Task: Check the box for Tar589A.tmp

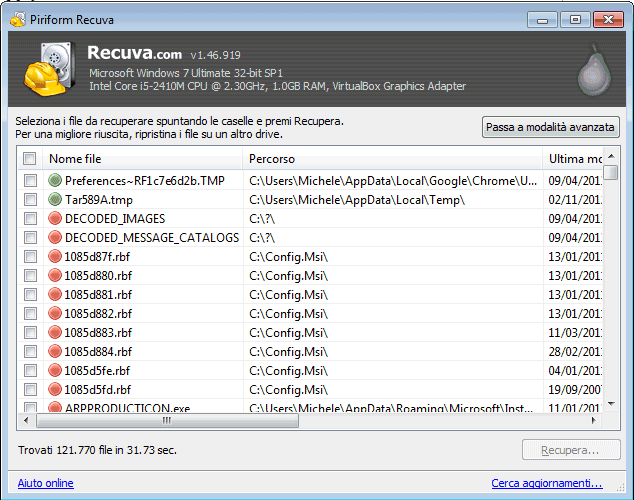Action: click(x=30, y=199)
